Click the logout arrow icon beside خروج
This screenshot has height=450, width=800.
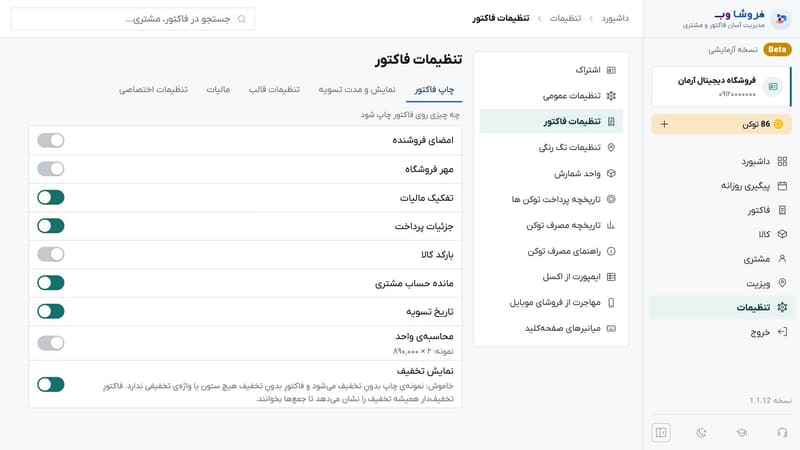click(782, 332)
